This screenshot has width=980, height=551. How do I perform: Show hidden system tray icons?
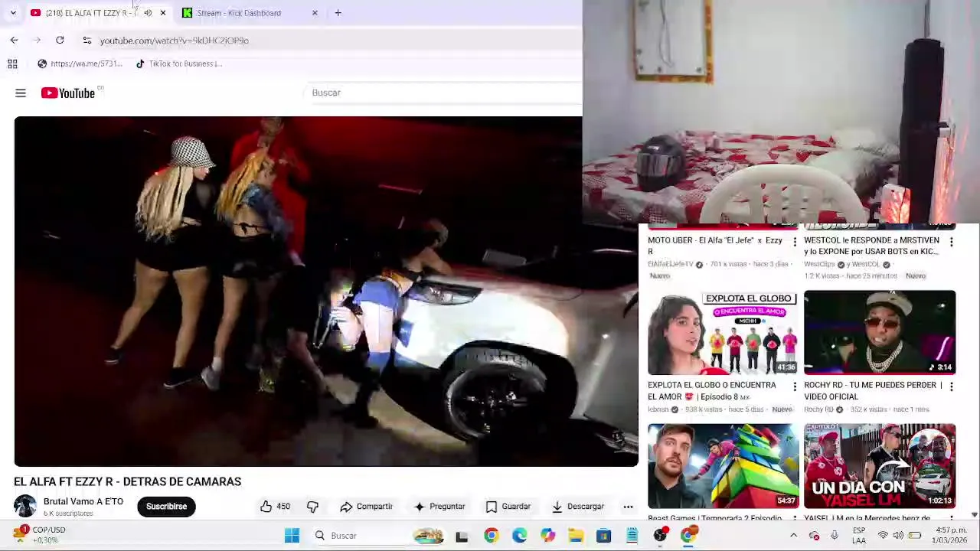pyautogui.click(x=793, y=536)
